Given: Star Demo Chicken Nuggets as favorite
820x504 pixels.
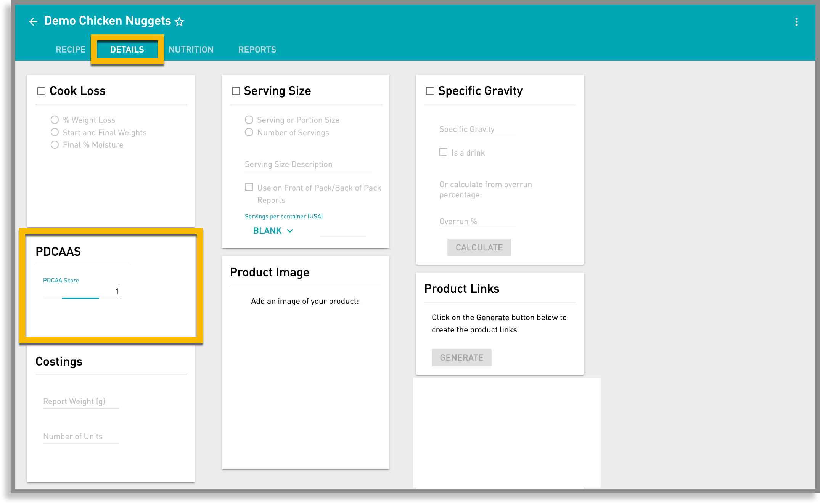Looking at the screenshot, I should 179,22.
